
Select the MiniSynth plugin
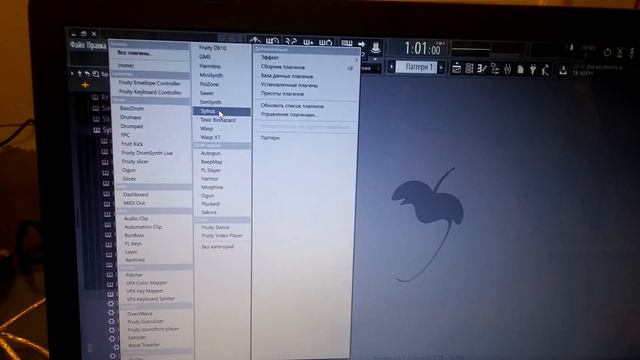point(211,76)
